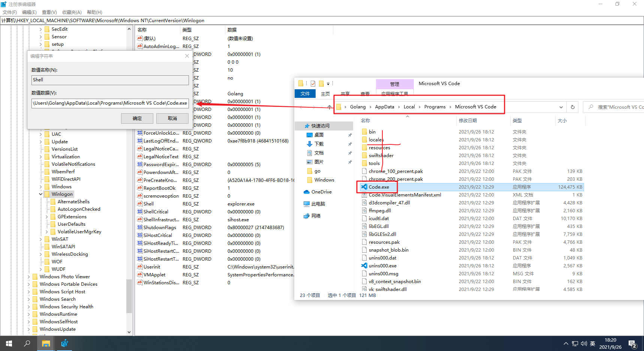Expand the GPExtensions tree node
The image size is (644, 351).
coord(46,216)
